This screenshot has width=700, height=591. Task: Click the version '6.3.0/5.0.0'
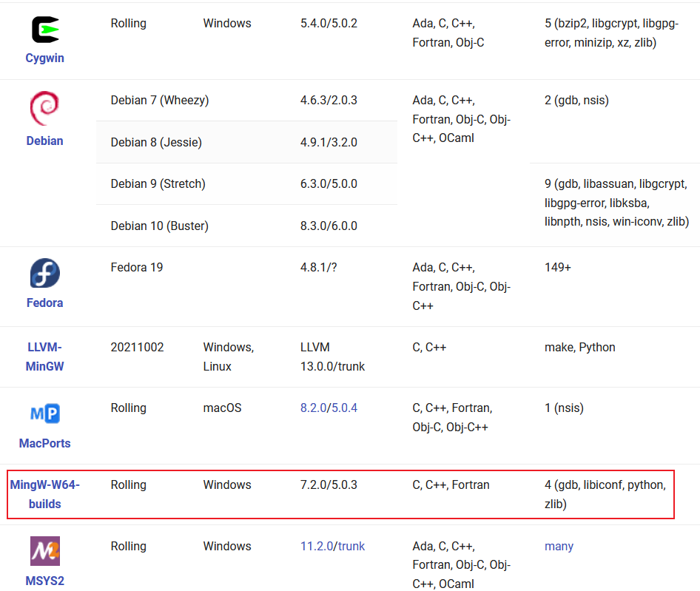[x=329, y=184]
